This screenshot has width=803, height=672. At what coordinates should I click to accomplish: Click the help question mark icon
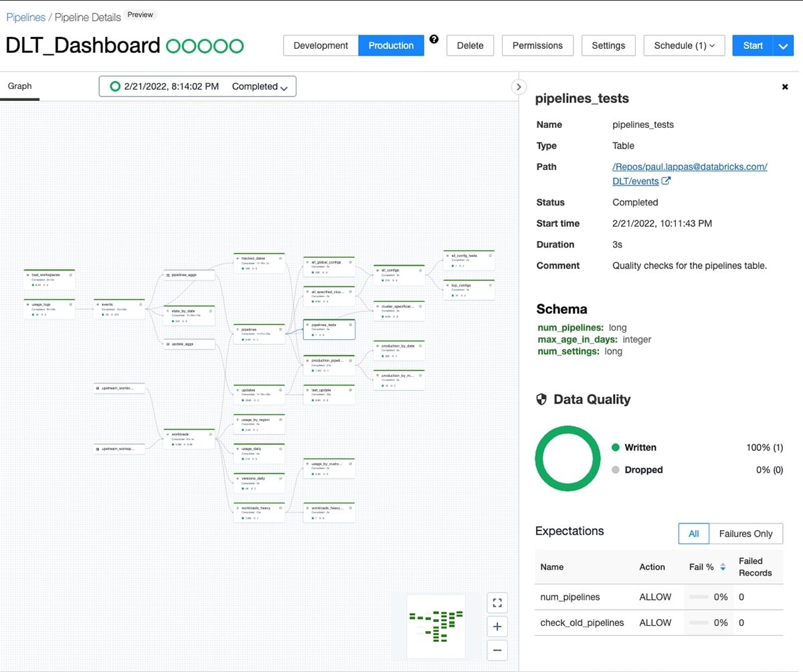click(x=434, y=39)
